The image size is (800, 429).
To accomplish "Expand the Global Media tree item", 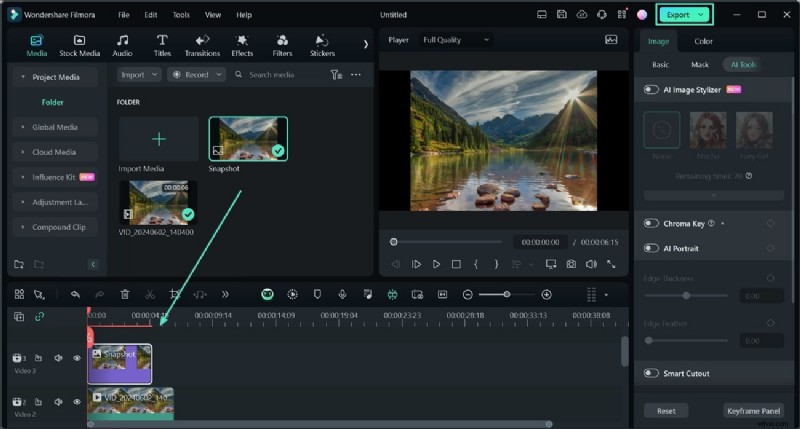I will pos(55,127).
